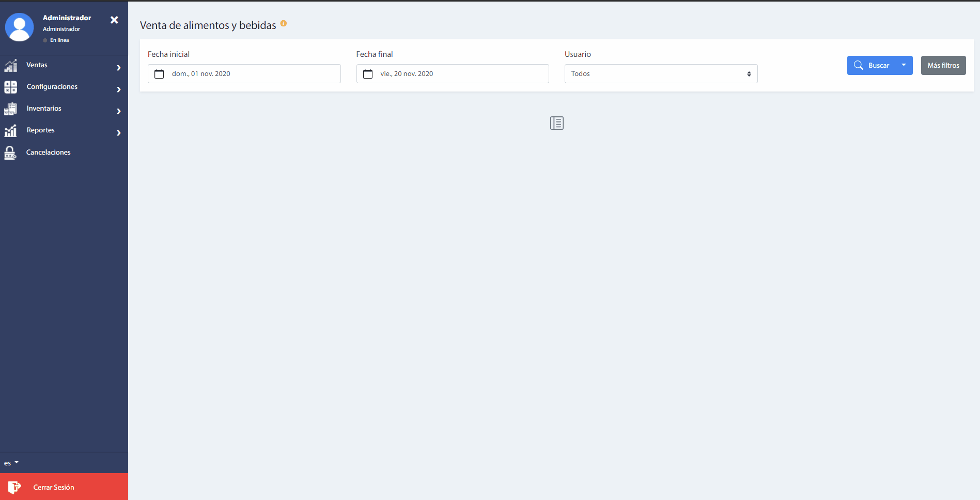Click the Cancelaciones lock icon
Screen dimensions: 980x500
[x=10, y=153]
